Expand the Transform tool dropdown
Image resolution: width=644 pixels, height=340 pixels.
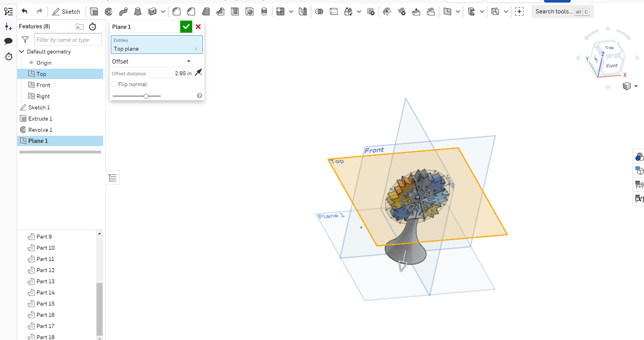(x=360, y=12)
